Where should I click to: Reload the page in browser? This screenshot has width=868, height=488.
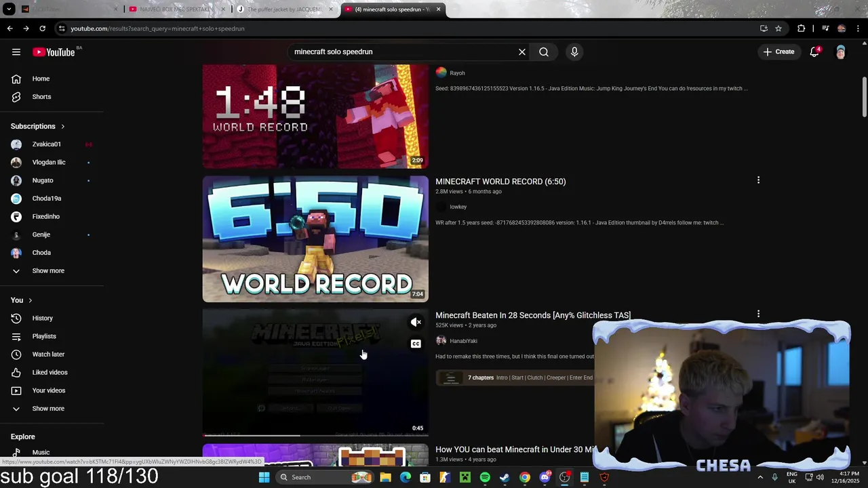(x=42, y=28)
